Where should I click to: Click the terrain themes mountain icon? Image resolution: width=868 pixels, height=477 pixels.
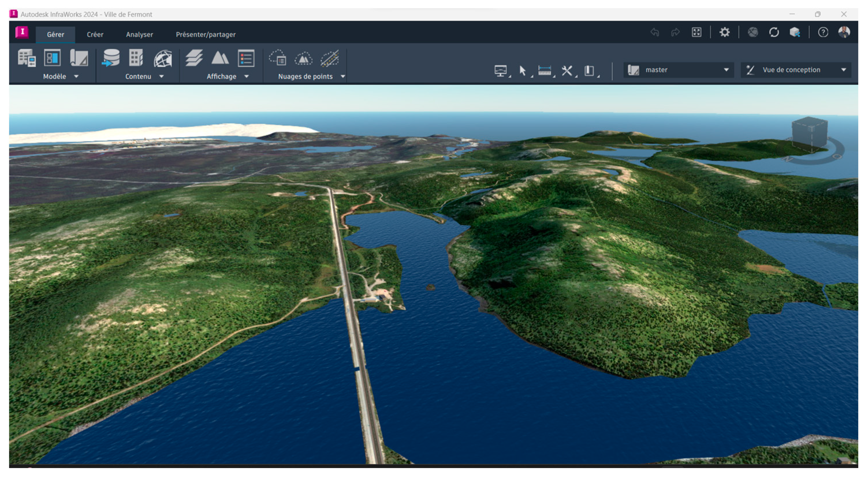pos(220,58)
